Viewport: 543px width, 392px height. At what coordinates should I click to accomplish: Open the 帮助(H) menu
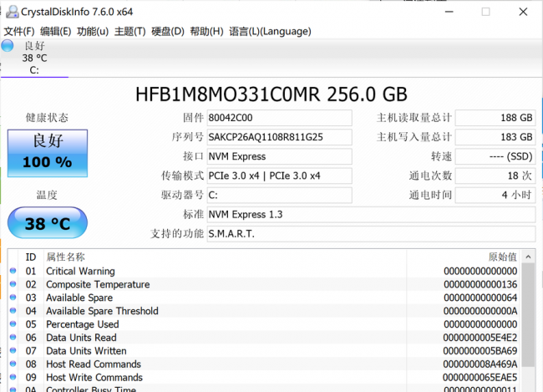[206, 32]
